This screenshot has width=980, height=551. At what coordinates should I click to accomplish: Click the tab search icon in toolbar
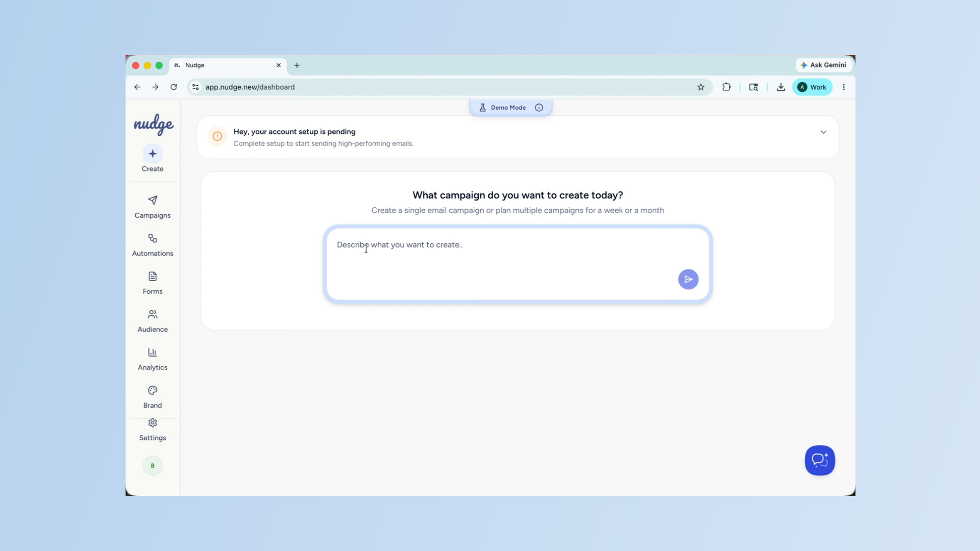(x=753, y=87)
